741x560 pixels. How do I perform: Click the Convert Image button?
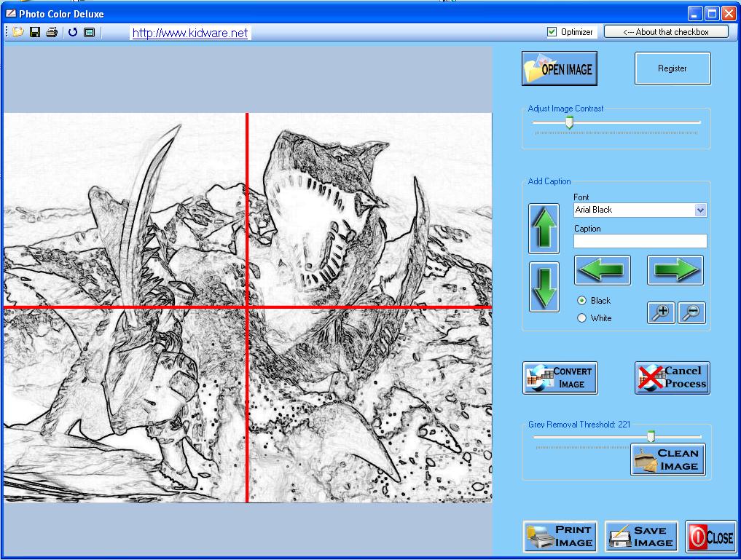[560, 378]
